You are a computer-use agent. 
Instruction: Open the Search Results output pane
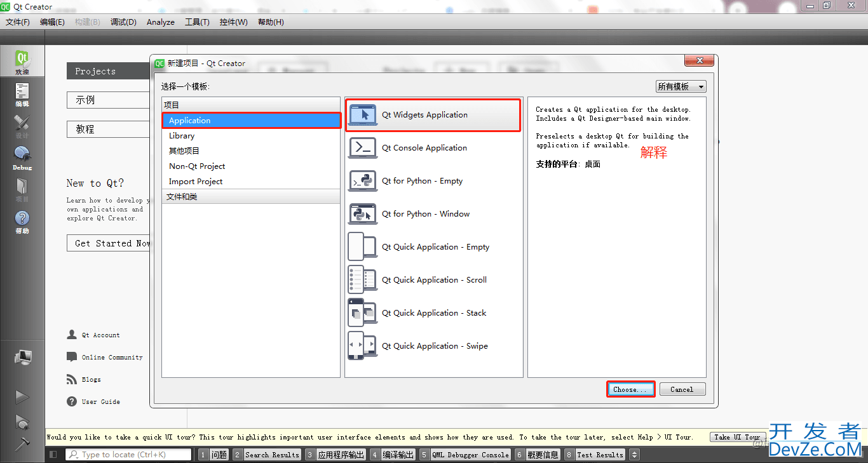(266, 455)
